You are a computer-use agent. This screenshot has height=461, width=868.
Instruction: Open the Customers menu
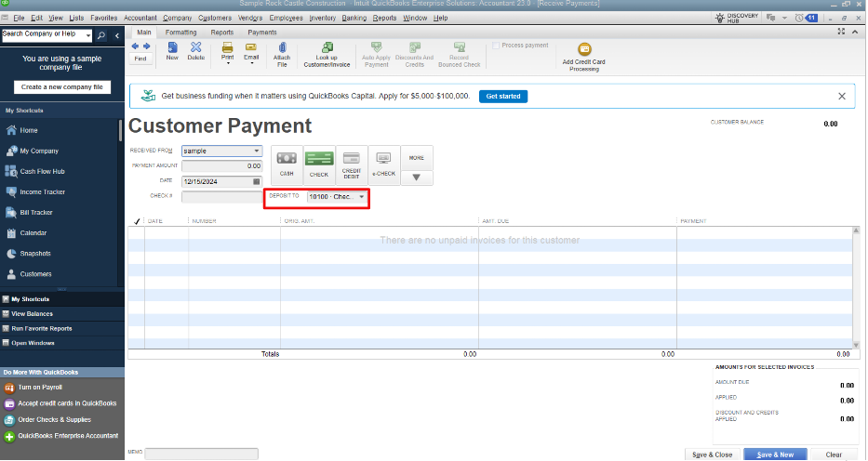coord(215,18)
